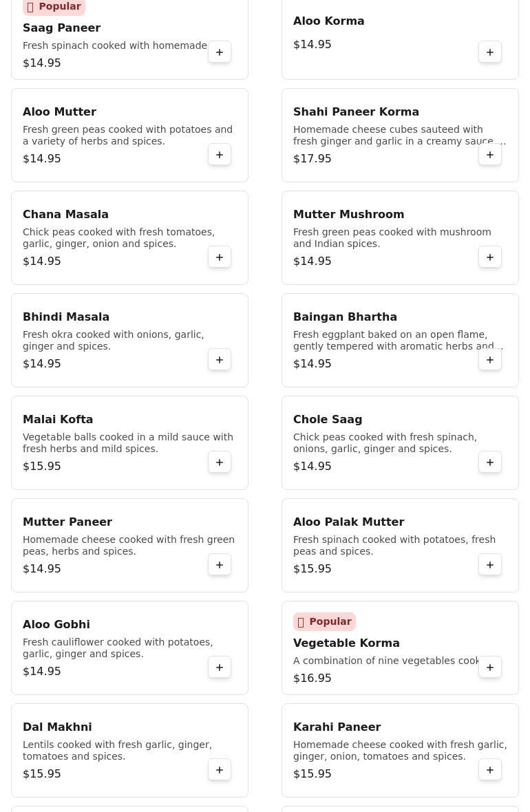Add Aloo Gobhi with plus button
The width and height of the screenshot is (530, 812).
pyautogui.click(x=220, y=667)
